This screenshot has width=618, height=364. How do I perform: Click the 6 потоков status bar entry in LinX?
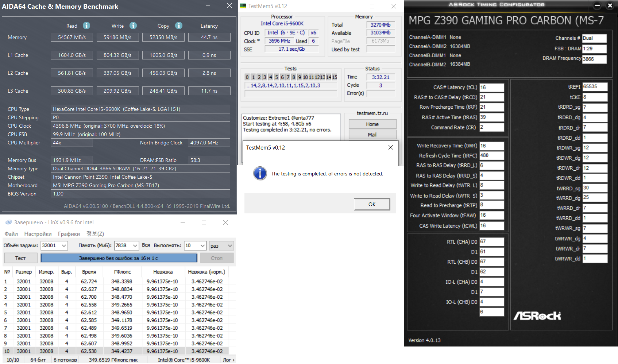pyautogui.click(x=65, y=360)
